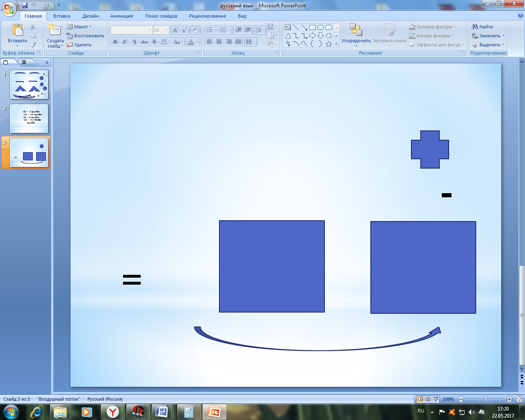Click the zoom slider handle
Viewport: 525px width, 420px height.
(x=485, y=399)
